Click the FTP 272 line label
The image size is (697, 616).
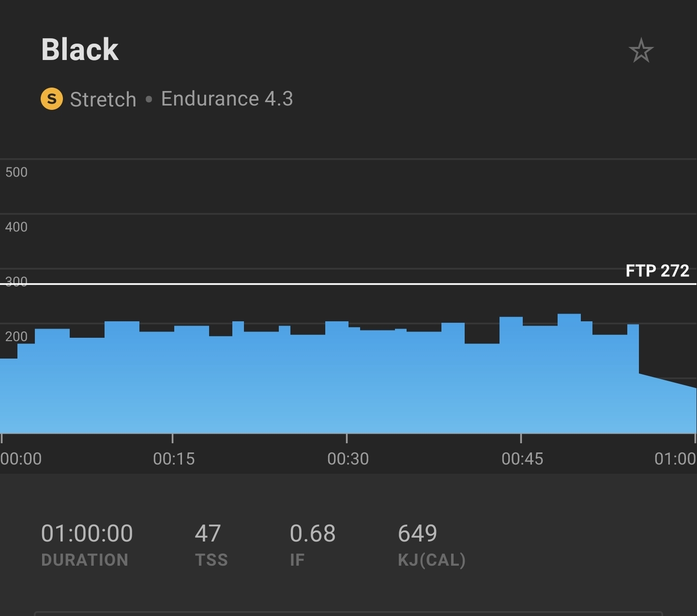click(657, 270)
